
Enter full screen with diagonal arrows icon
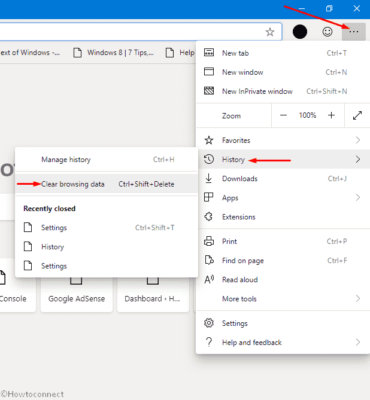click(357, 115)
